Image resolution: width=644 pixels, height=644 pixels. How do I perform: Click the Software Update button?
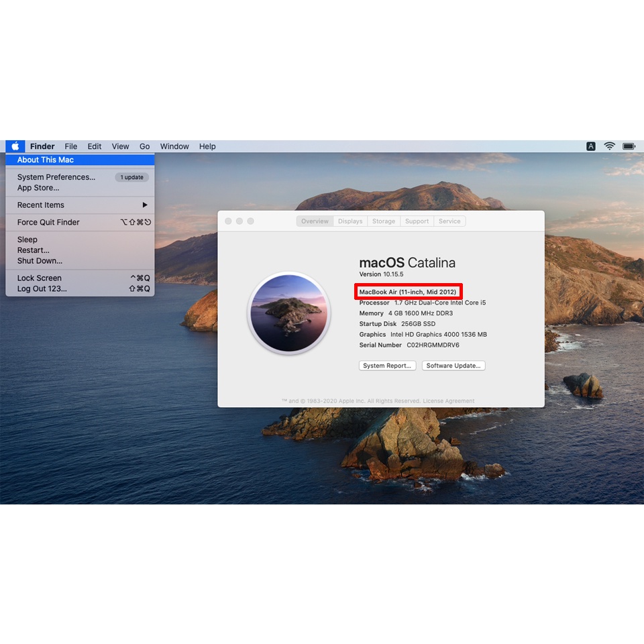coord(453,366)
